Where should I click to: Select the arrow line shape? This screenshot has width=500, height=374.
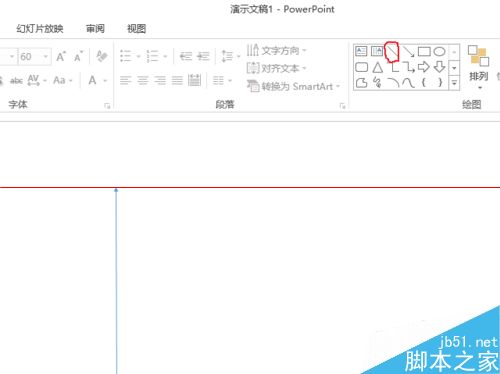[408, 51]
